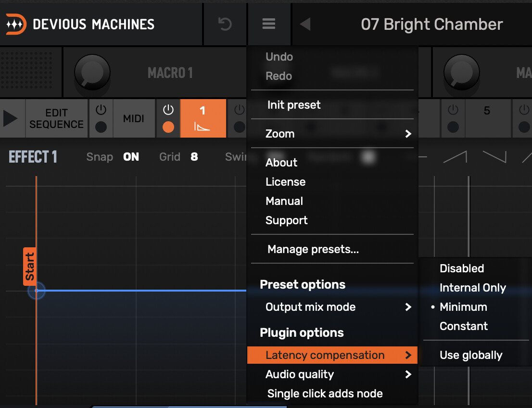Expand the Audio quality submenu
The image size is (532, 408).
pyautogui.click(x=332, y=374)
